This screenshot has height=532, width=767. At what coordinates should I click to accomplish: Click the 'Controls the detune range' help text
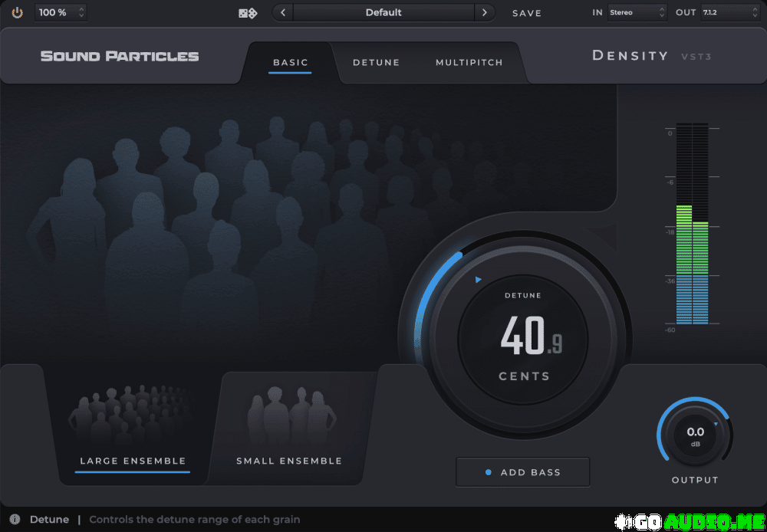[195, 519]
